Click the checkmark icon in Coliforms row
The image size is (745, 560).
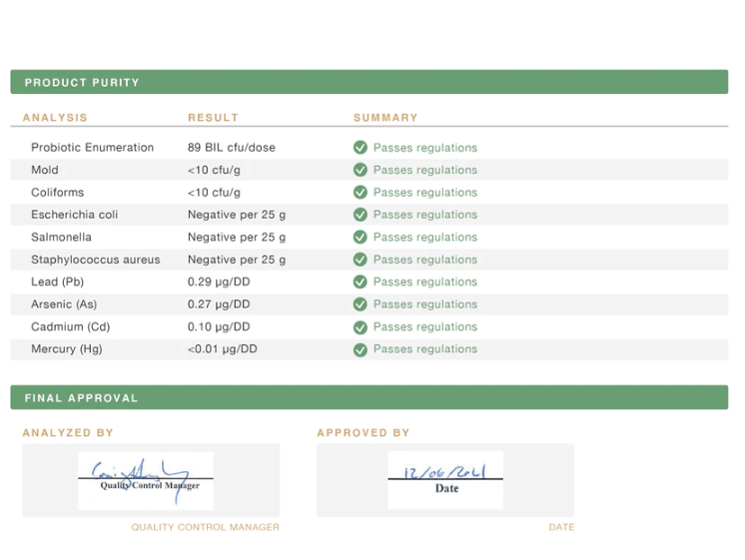pyautogui.click(x=361, y=193)
